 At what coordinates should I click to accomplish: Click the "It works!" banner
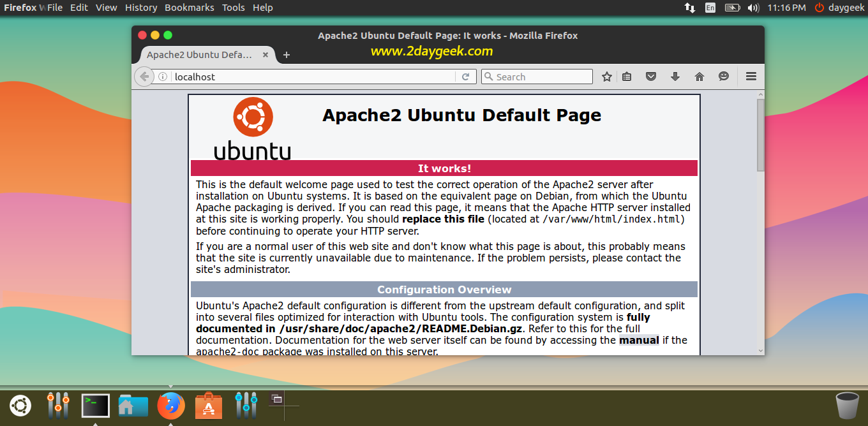point(444,168)
